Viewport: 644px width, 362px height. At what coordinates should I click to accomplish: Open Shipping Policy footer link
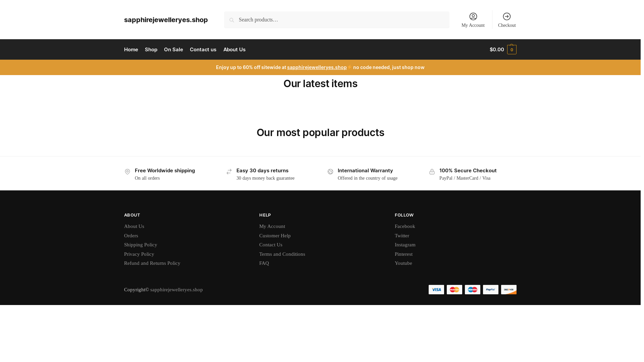pyautogui.click(x=141, y=245)
